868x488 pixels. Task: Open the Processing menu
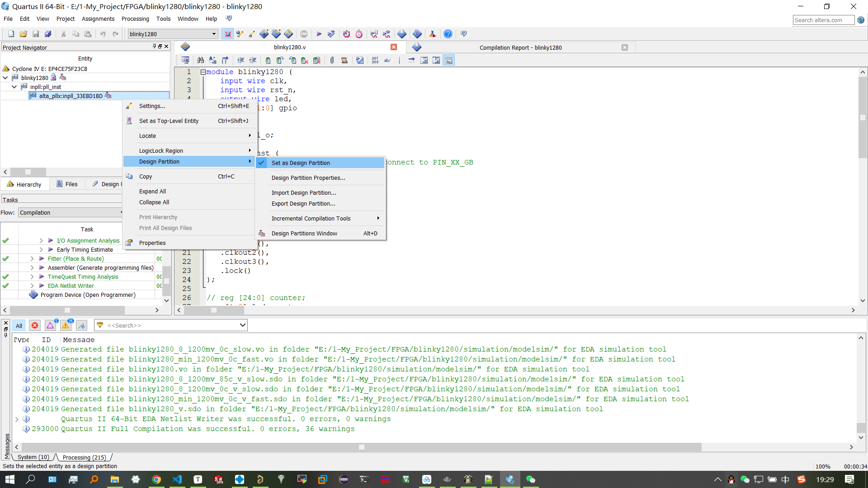point(135,19)
